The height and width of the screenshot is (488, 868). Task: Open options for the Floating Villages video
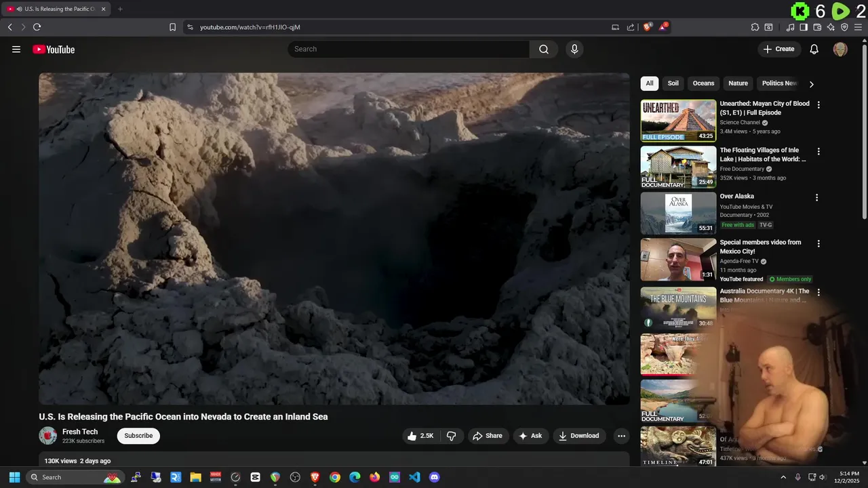(x=818, y=152)
